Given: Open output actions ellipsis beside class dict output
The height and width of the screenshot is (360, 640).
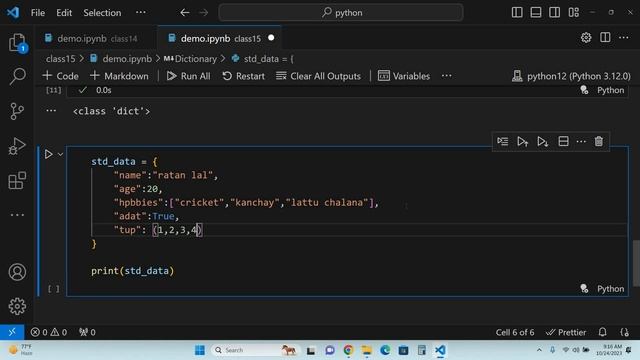Looking at the screenshot, I should pos(51,111).
